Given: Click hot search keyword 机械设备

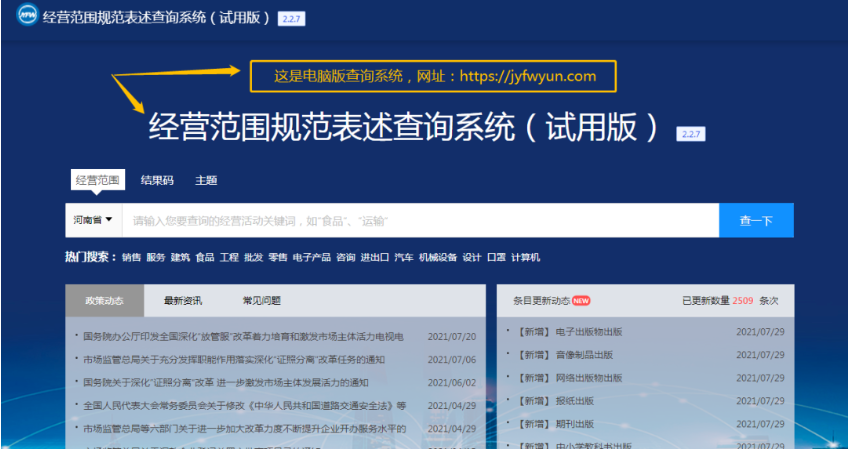Looking at the screenshot, I should click(x=437, y=258).
